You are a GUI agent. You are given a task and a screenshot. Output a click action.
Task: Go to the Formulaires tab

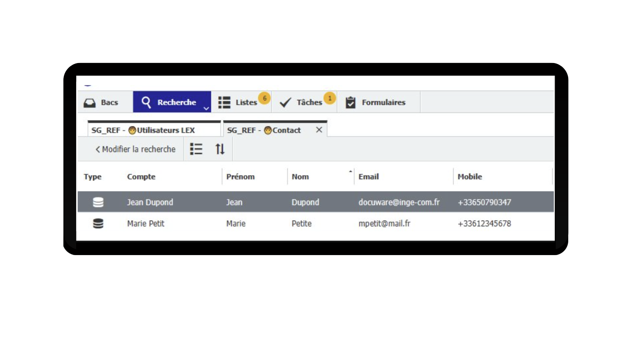(379, 102)
